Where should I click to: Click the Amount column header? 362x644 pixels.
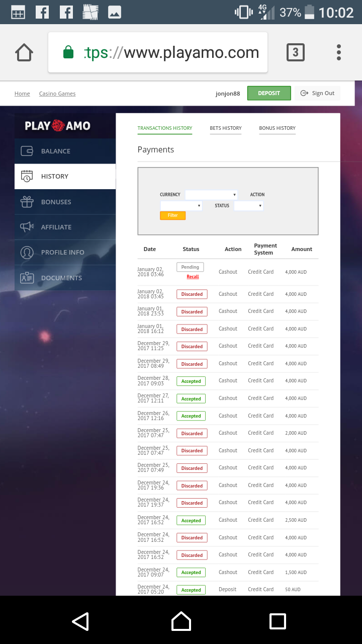coord(302,249)
